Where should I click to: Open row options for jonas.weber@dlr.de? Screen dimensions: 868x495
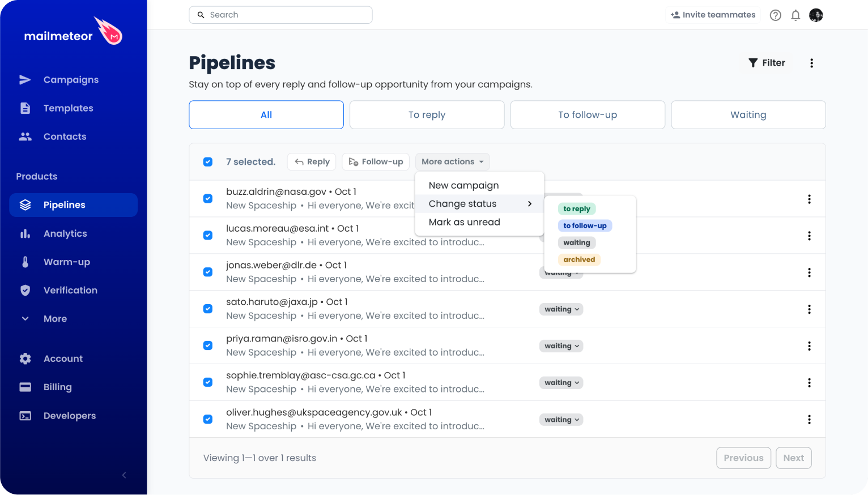click(809, 272)
